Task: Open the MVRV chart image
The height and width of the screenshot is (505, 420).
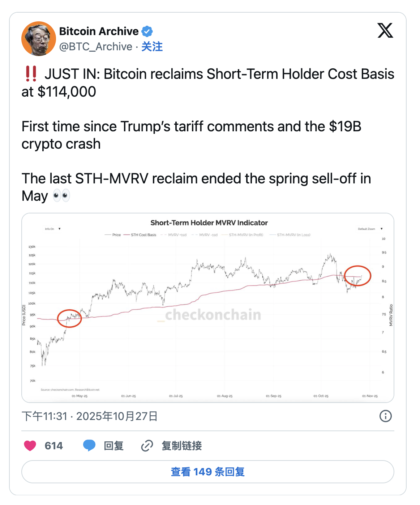Action: (207, 307)
